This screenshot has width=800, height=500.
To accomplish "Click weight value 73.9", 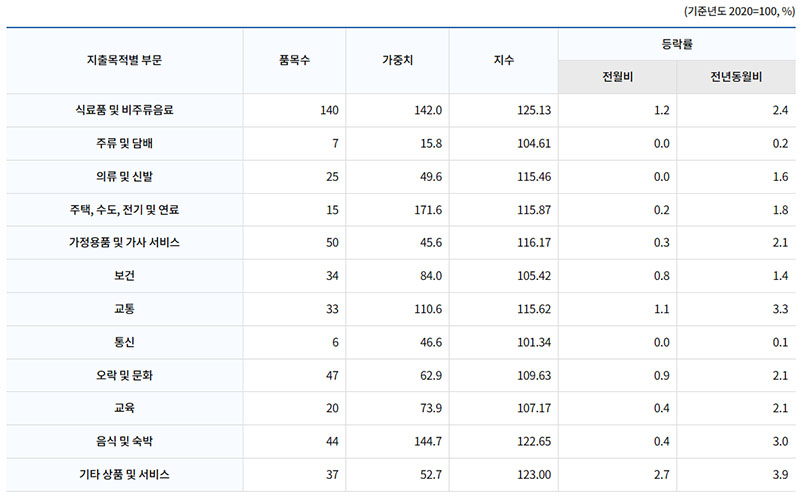I will pyautogui.click(x=431, y=408).
